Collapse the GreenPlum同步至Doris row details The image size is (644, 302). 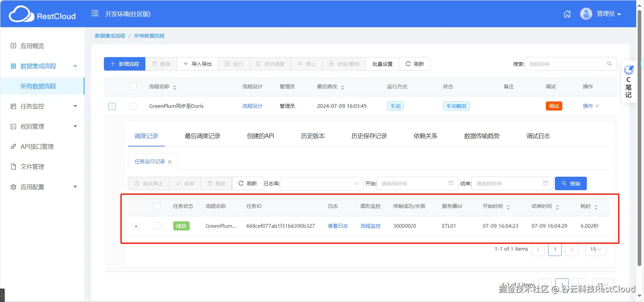pos(112,106)
